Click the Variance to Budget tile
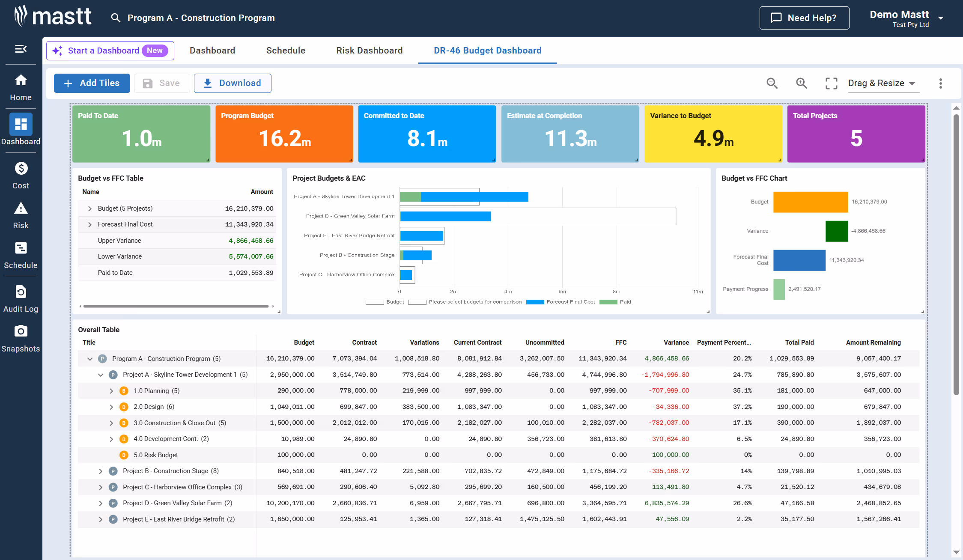963x560 pixels. 713,134
